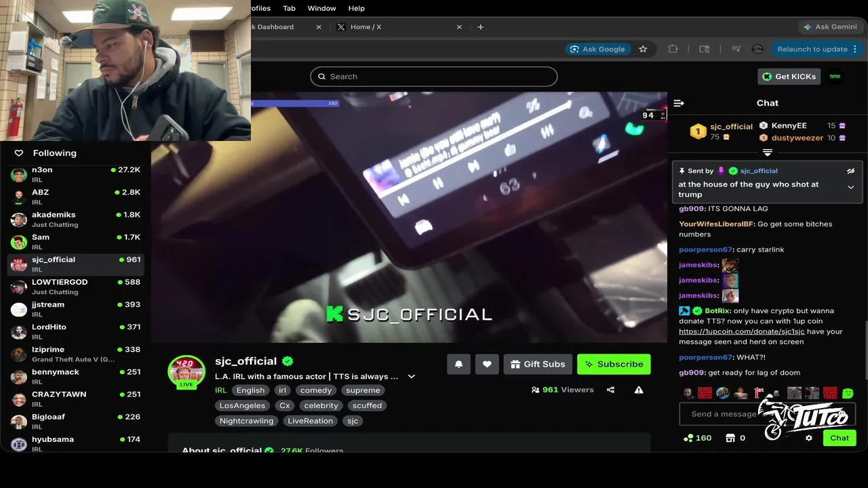Close the Home / X tab
Screen dimensions: 868x488
[459, 27]
